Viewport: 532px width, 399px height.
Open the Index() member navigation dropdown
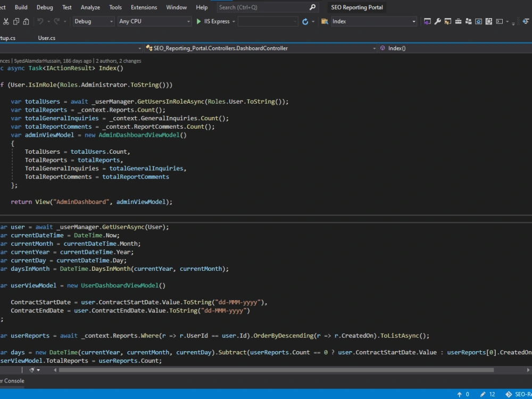click(456, 48)
